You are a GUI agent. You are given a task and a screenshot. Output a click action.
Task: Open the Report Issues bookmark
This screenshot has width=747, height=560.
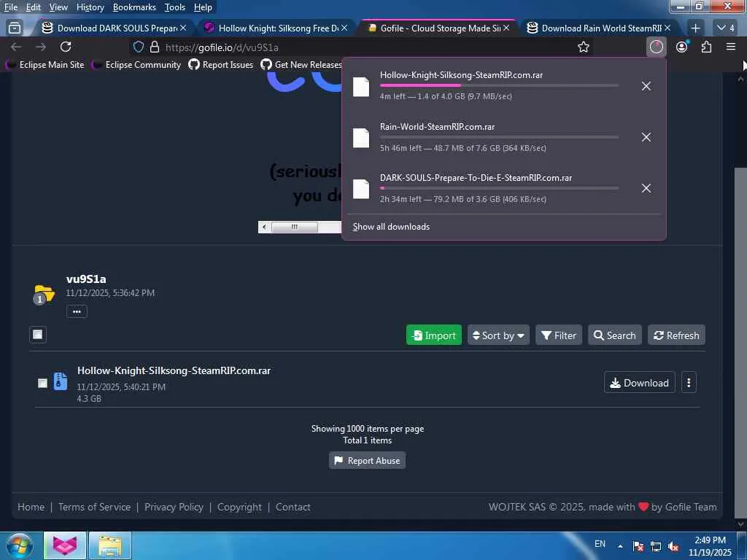[220, 65]
